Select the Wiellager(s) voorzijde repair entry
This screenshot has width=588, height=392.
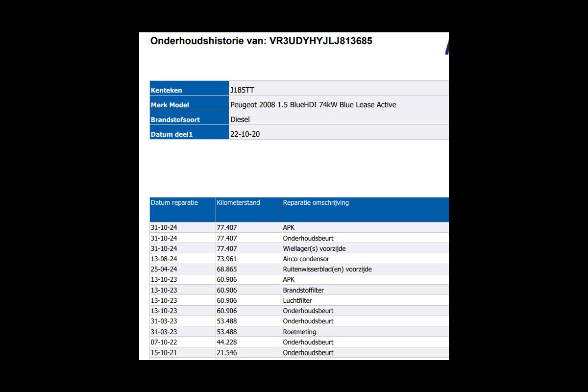314,248
